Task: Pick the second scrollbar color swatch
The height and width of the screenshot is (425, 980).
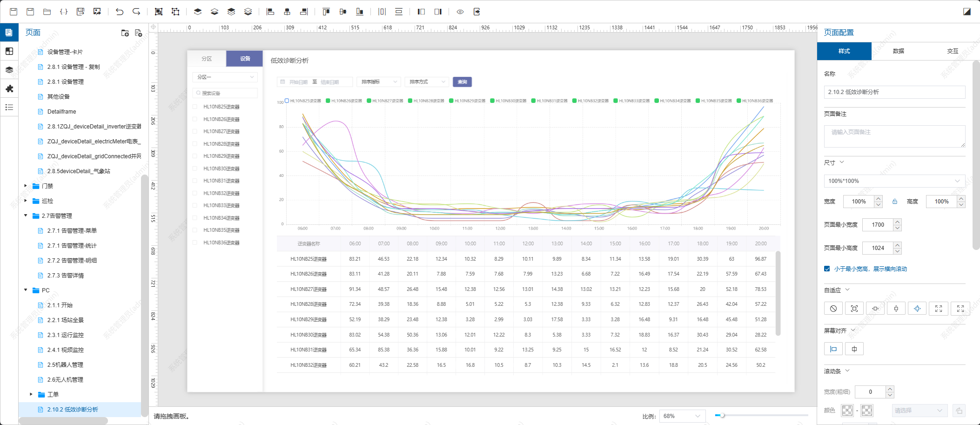Action: (867, 410)
